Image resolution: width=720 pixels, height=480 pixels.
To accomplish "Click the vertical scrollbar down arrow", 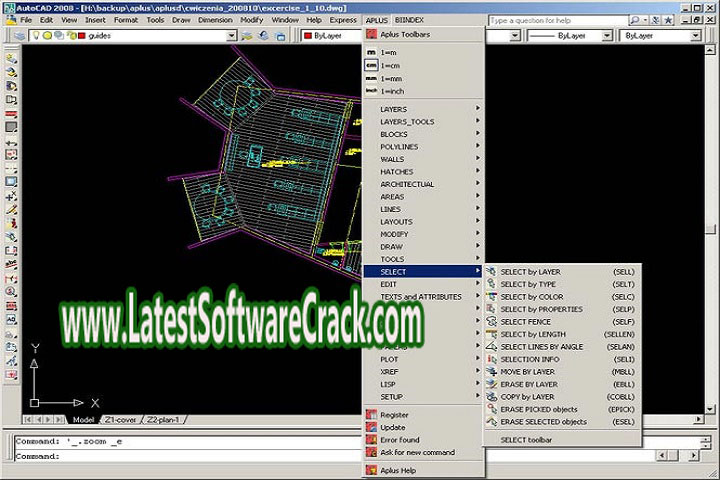I will (x=710, y=409).
